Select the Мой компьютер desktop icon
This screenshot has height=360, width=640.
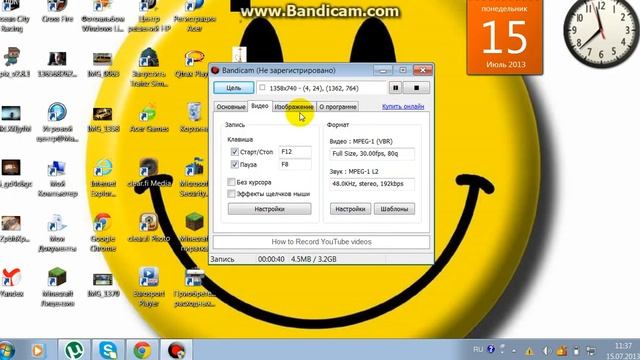pos(57,178)
